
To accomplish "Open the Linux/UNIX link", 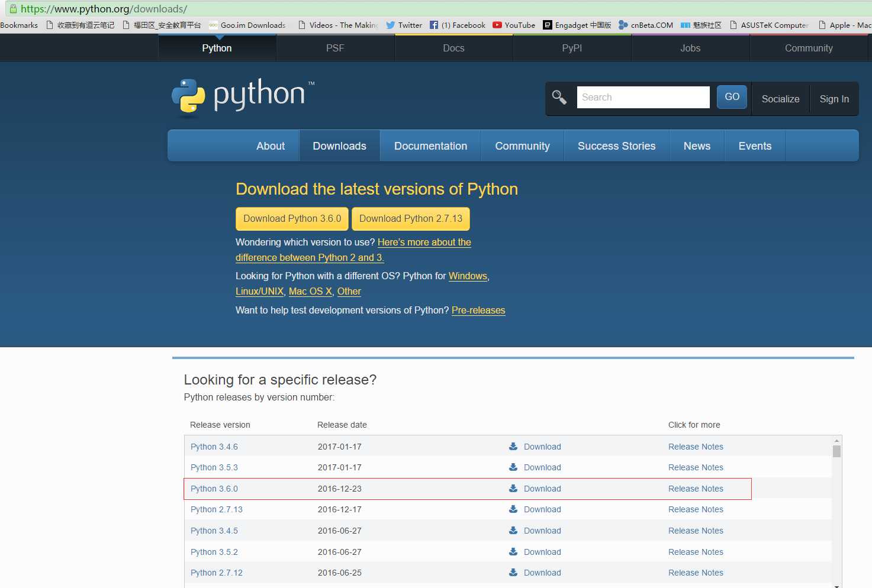I will pyautogui.click(x=259, y=291).
